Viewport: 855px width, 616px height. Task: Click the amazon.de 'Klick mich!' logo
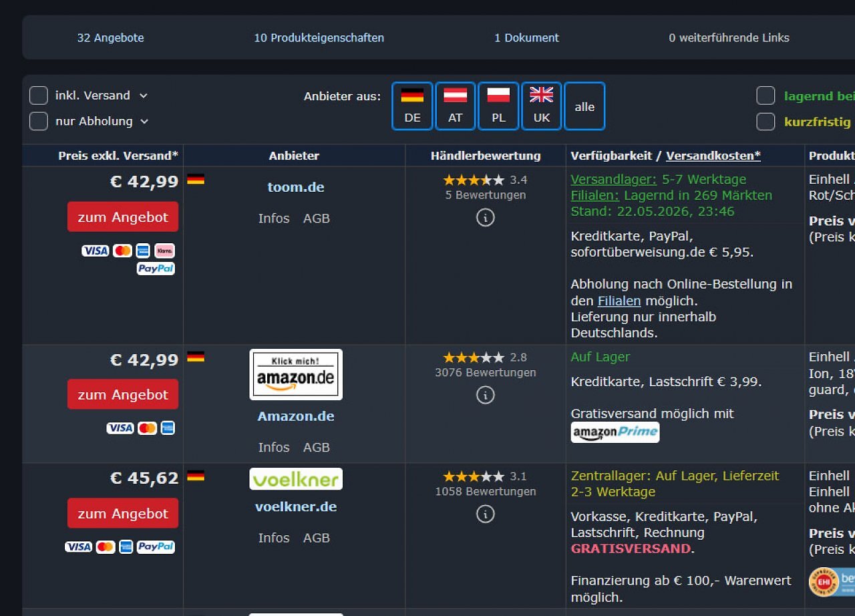pos(296,375)
